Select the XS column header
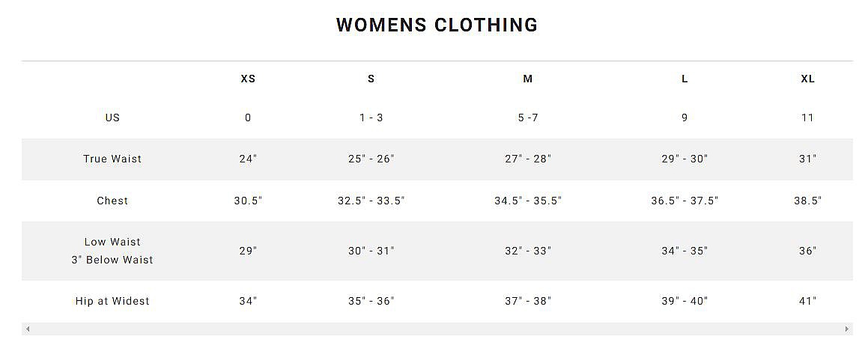Screen dimensions: 868x354 (248, 79)
